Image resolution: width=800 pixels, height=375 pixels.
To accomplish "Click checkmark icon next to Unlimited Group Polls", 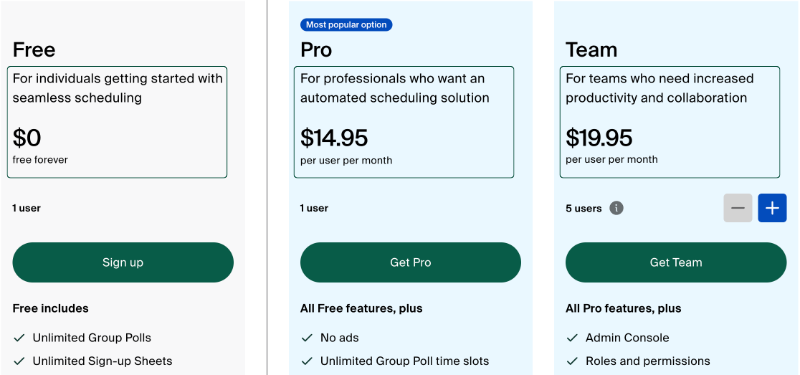I will click(19, 338).
